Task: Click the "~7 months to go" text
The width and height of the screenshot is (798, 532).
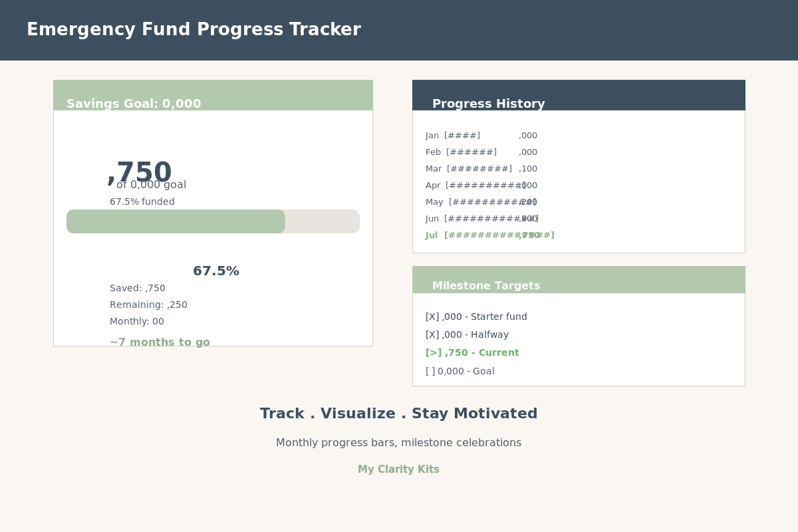Action: 160,342
